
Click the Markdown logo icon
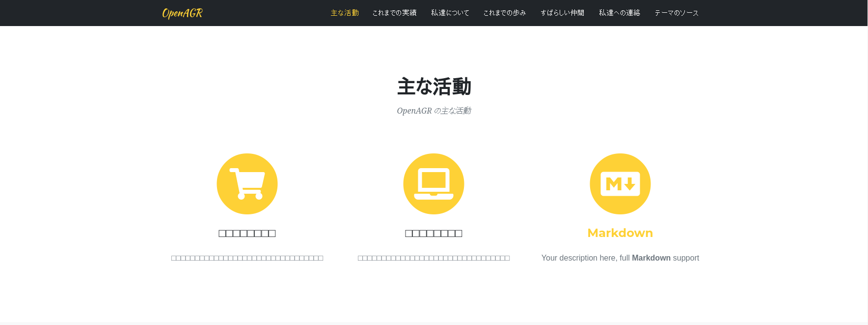pyautogui.click(x=620, y=184)
